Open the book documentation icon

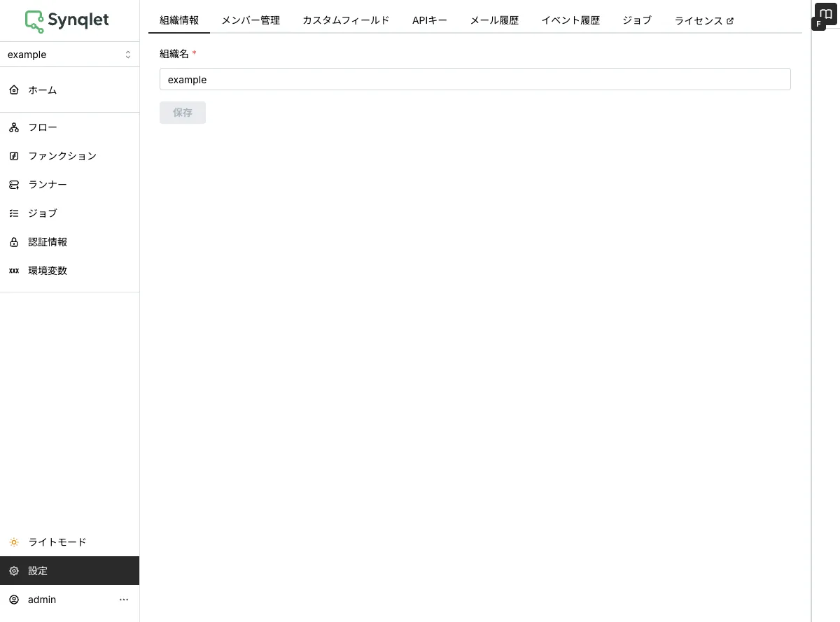(x=826, y=13)
